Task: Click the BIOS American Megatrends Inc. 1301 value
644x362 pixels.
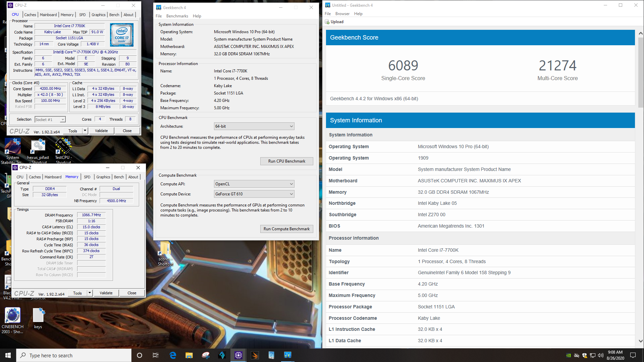Action: [x=451, y=226]
